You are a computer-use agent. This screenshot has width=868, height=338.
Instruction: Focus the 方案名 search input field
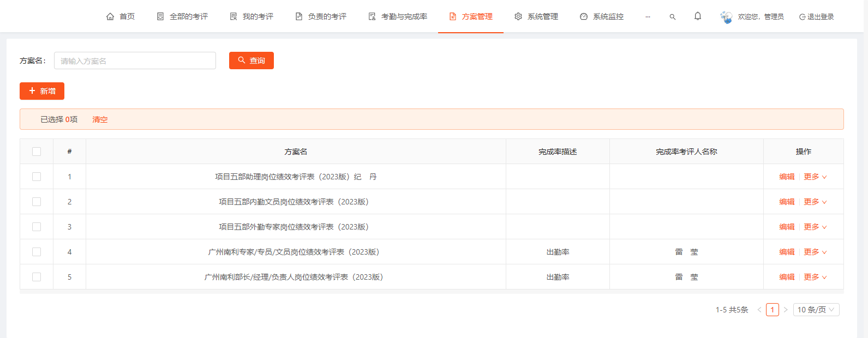coord(135,61)
